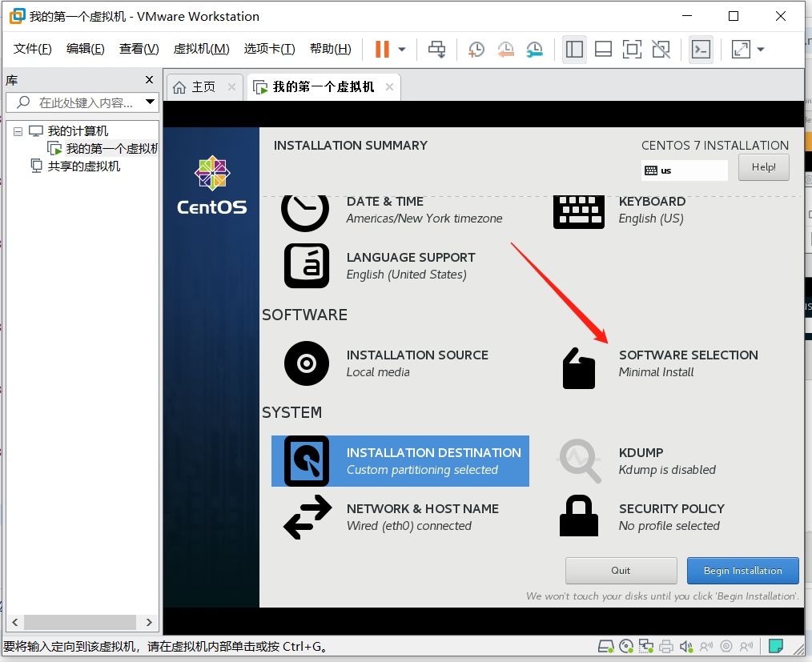Click the Quit button
This screenshot has height=662, width=812.
tap(621, 571)
